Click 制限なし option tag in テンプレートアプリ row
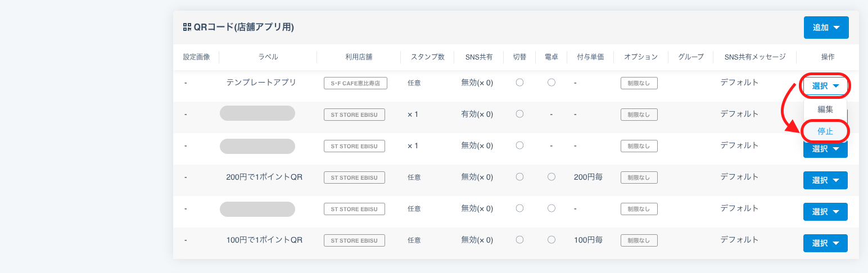868x273 pixels. (639, 83)
